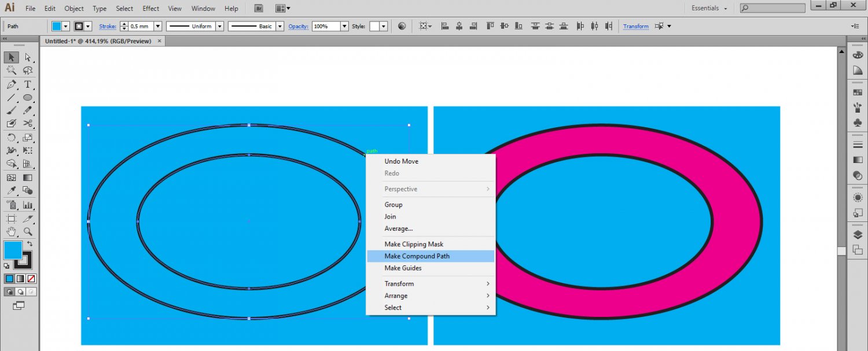Set None mode (red slash)
The image size is (868, 351).
pos(31,279)
